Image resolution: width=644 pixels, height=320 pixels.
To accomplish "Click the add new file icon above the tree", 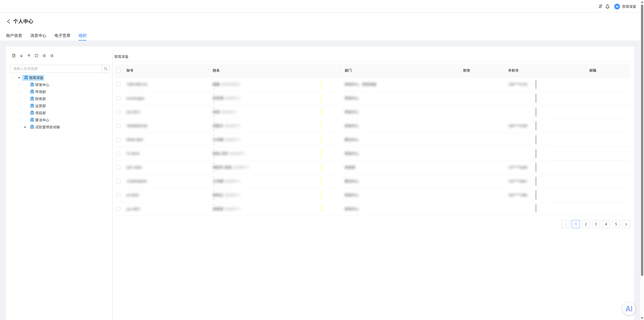I will [x=14, y=56].
